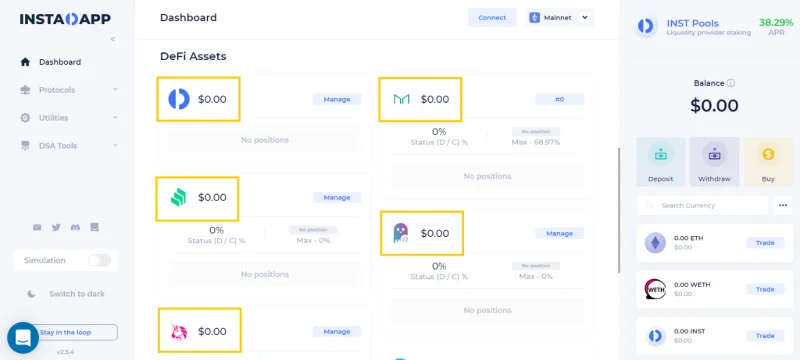Click the Connect wallet button
The height and width of the screenshot is (360, 800).
(492, 18)
